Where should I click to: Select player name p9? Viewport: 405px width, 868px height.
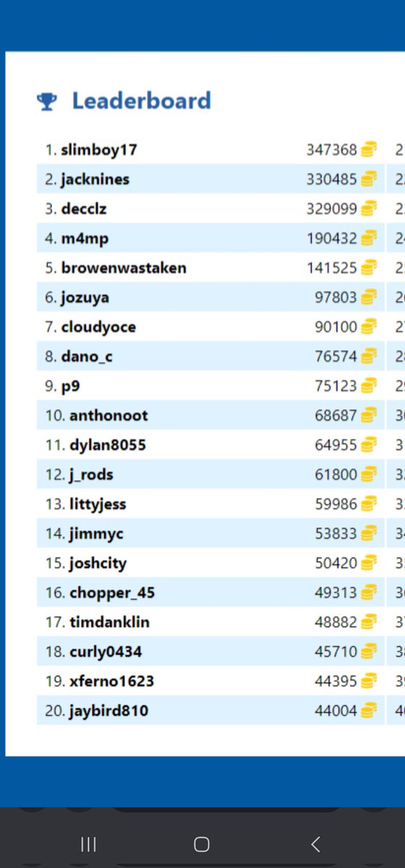pos(69,386)
